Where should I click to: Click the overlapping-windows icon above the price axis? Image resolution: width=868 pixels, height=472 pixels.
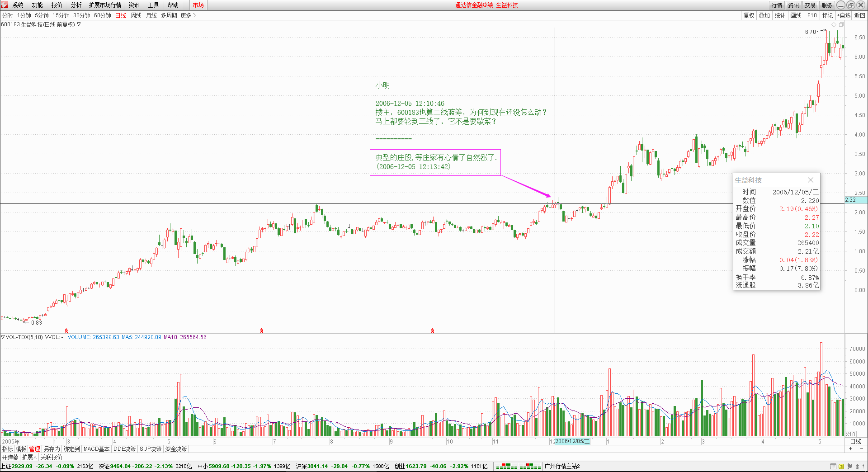coord(841,24)
